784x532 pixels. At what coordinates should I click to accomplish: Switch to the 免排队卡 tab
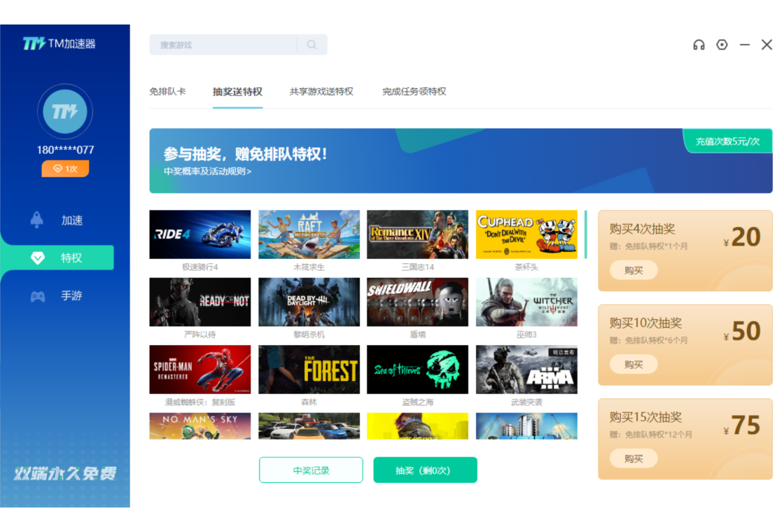click(167, 92)
